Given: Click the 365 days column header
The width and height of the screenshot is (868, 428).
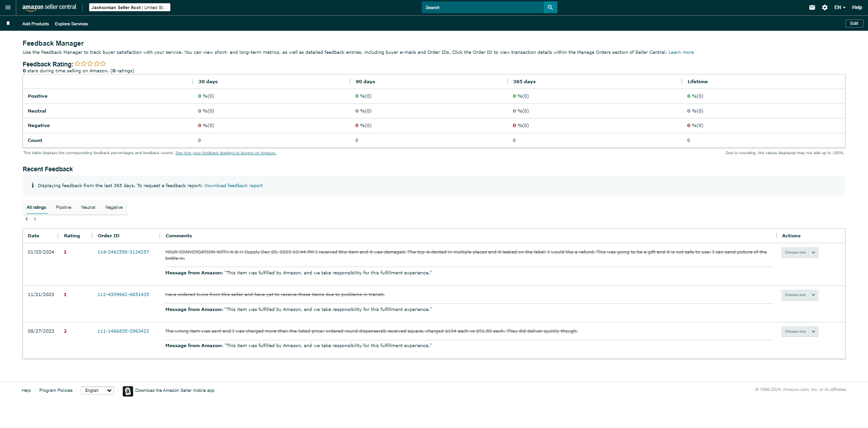Looking at the screenshot, I should click(524, 82).
